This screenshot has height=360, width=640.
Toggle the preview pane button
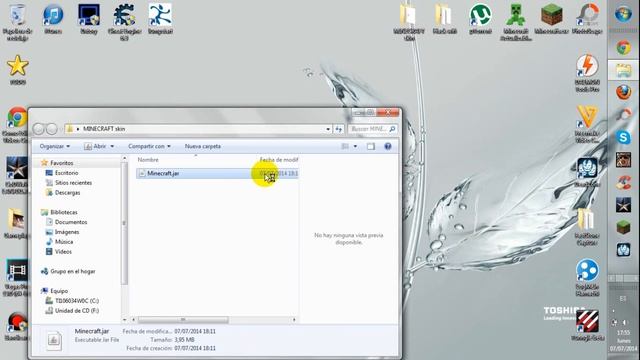click(371, 146)
